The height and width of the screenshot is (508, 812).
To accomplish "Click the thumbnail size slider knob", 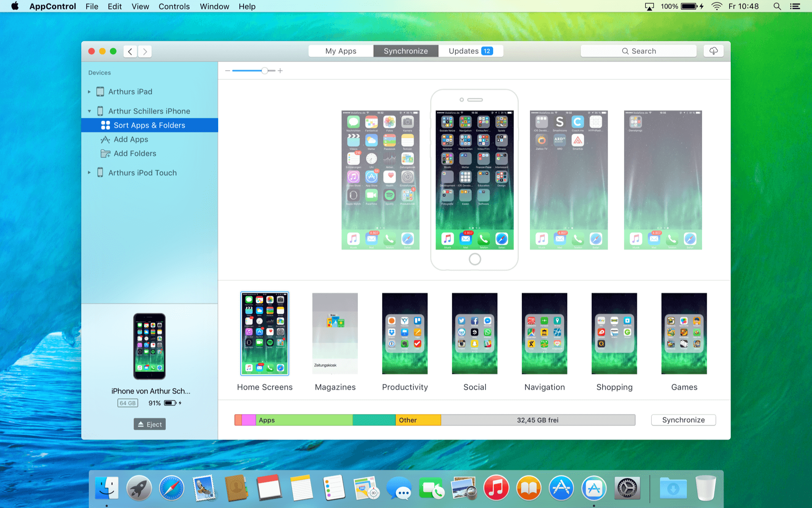I will (x=265, y=71).
